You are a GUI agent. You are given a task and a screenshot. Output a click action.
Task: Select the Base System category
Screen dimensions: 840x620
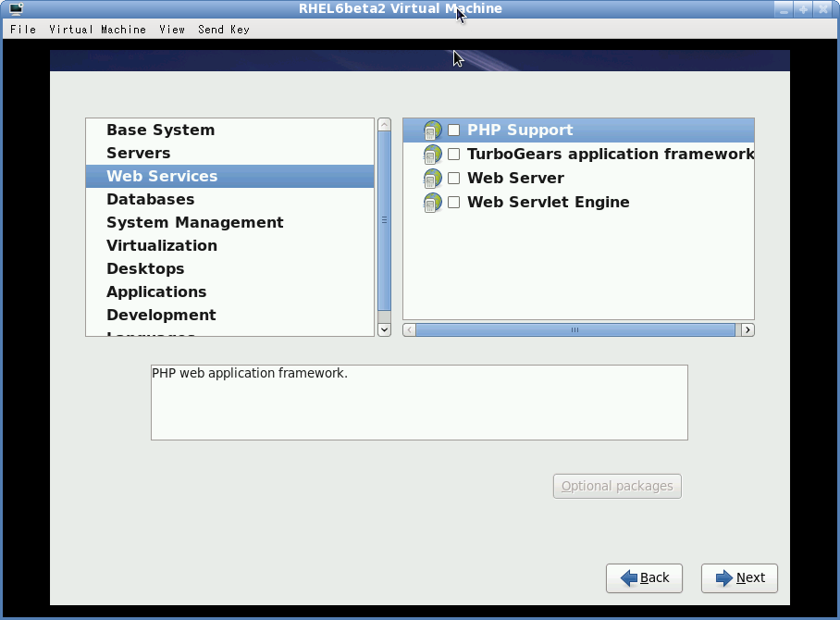[x=229, y=130]
